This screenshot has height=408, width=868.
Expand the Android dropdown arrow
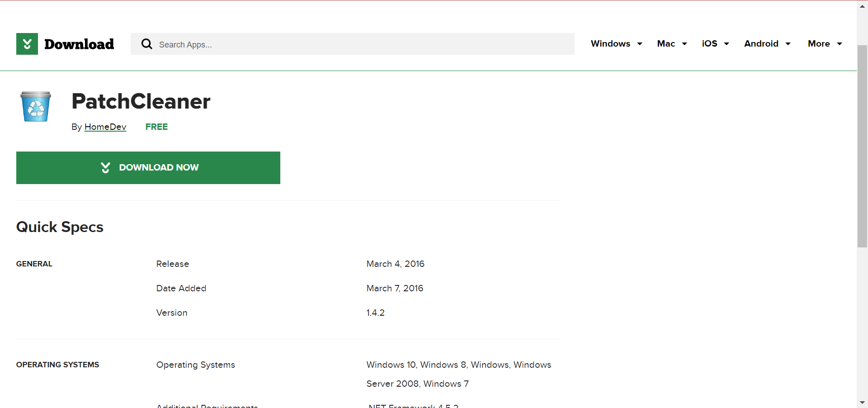click(x=788, y=44)
